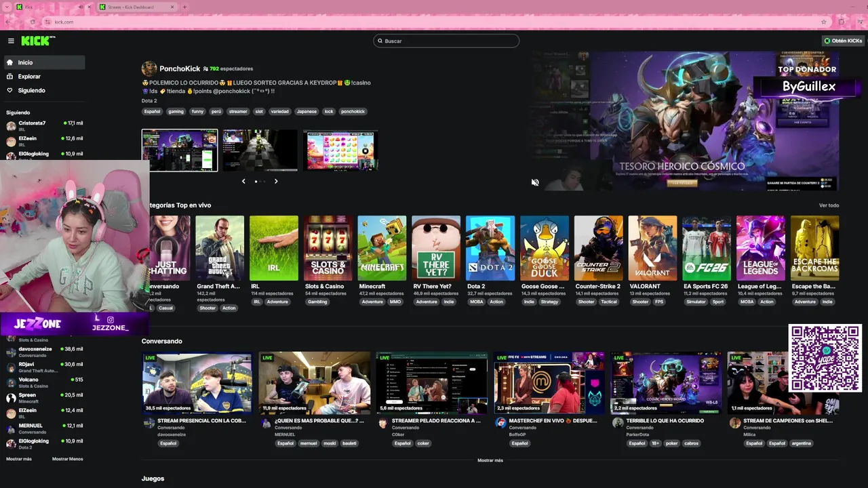Click the Kick coin icon in Obtén KICKs
The width and height of the screenshot is (868, 488).
click(x=827, y=41)
